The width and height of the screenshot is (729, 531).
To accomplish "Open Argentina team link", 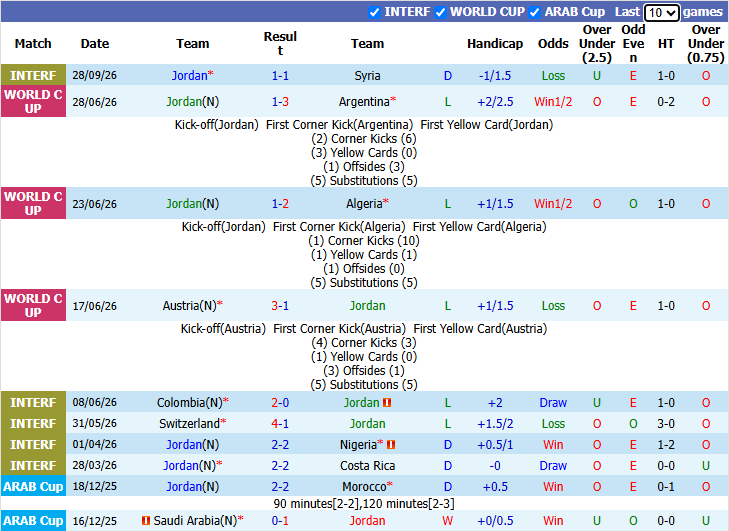I will click(x=364, y=101).
